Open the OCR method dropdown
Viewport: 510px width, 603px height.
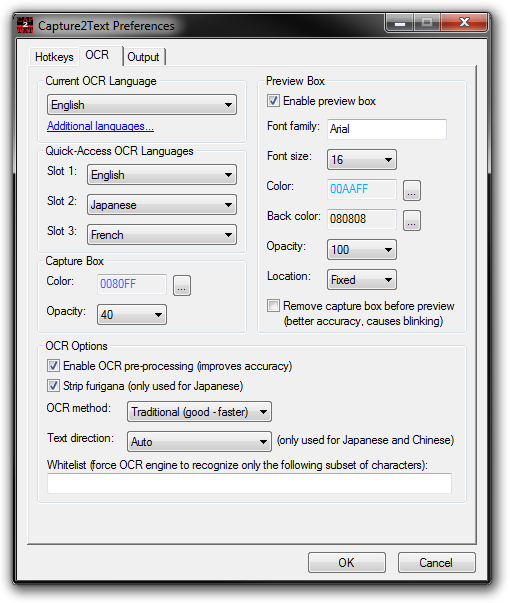click(x=199, y=412)
